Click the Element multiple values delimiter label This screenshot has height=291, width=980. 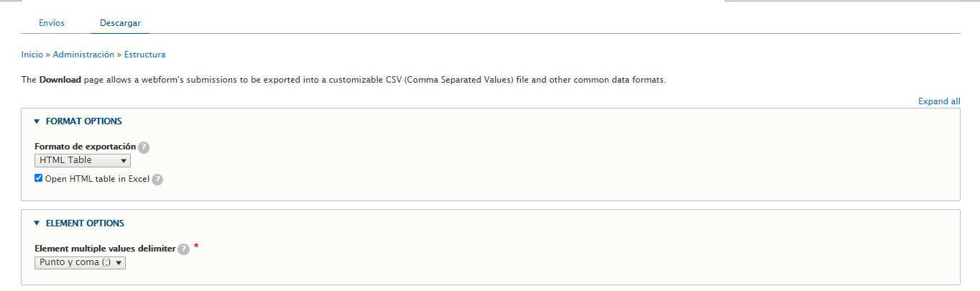click(105, 249)
